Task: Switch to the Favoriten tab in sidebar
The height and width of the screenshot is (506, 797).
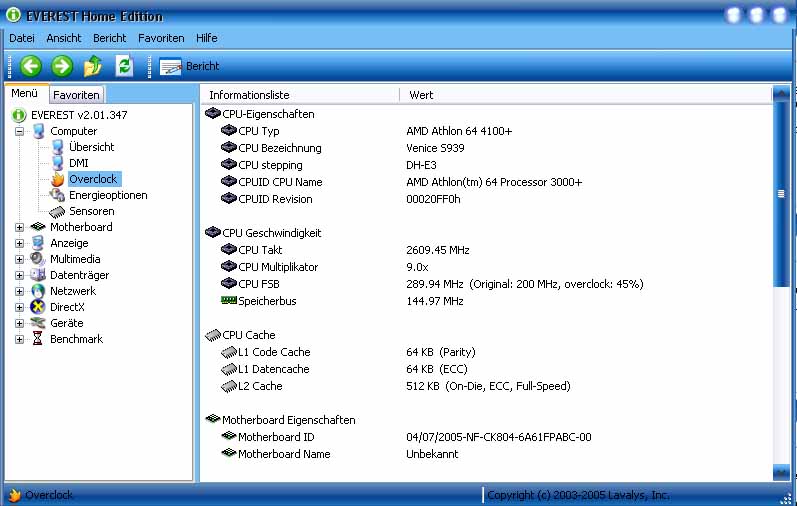Action: [76, 95]
